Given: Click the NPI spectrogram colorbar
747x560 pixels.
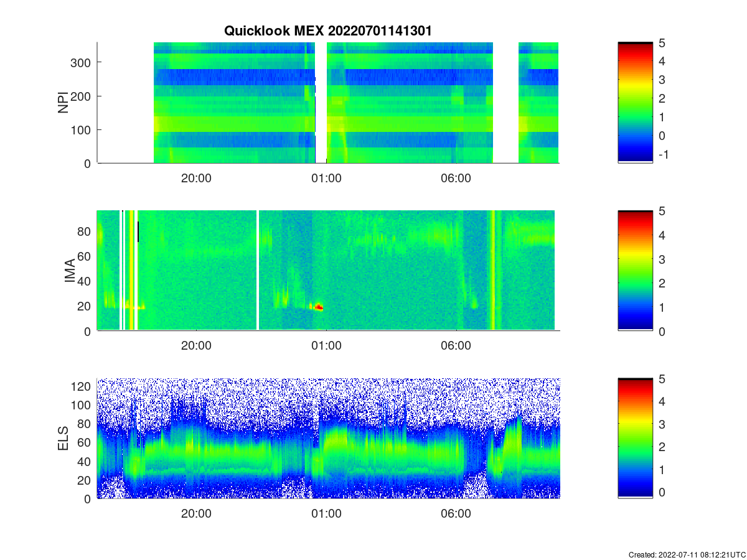Looking at the screenshot, I should coord(636,103).
